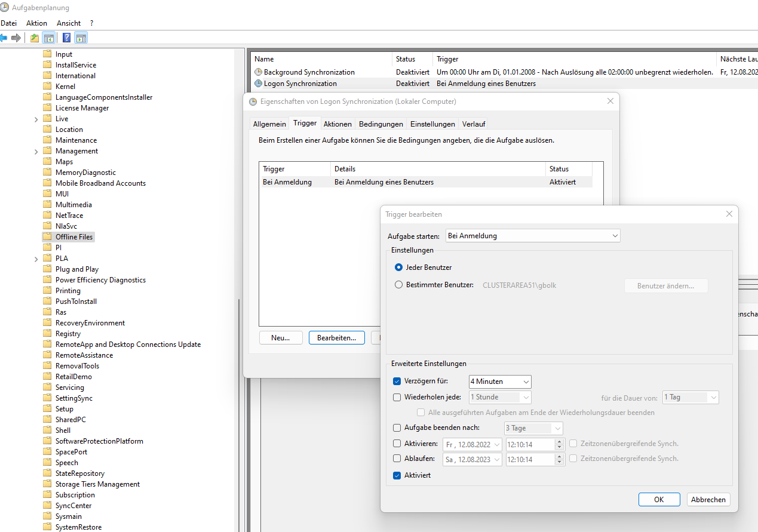This screenshot has height=532, width=758.
Task: Click the folder icon next to MUI
Action: [x=47, y=194]
